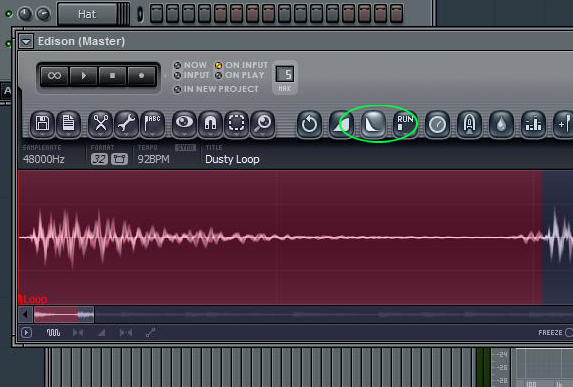Click the Edison save floppy icon

[x=42, y=124]
